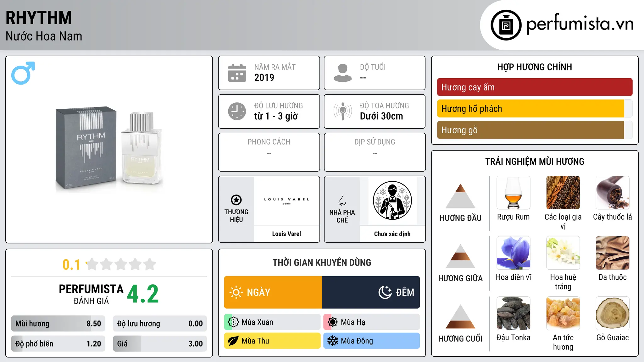
Task: Click the orange Ngày time segment
Action: (x=273, y=292)
